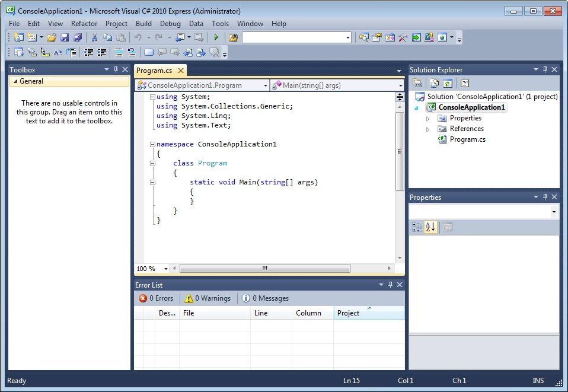The width and height of the screenshot is (568, 392).
Task: Open the Data menu
Action: pos(196,24)
